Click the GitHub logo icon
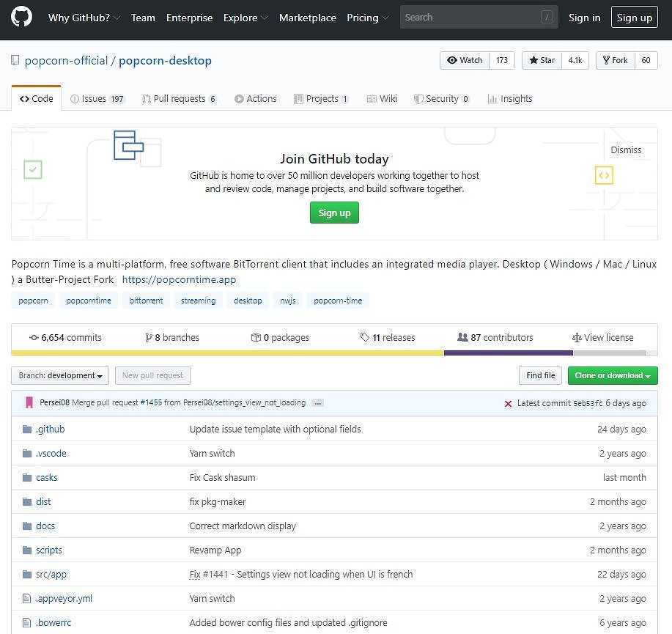 point(21,17)
